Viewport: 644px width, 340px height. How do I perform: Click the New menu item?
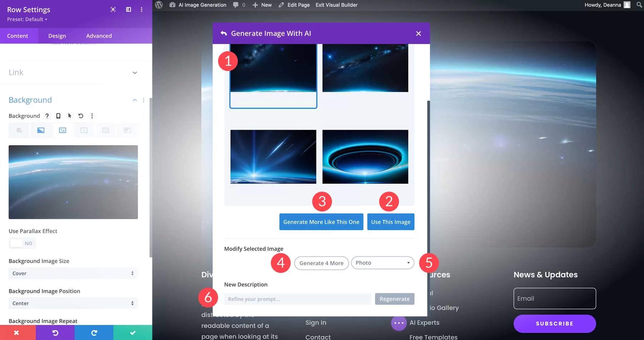pos(262,5)
